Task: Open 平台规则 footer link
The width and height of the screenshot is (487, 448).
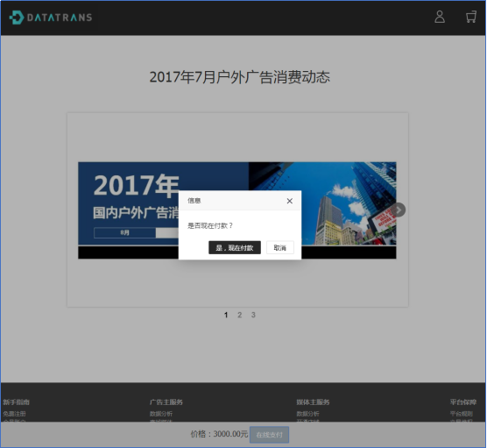Action: [x=462, y=414]
